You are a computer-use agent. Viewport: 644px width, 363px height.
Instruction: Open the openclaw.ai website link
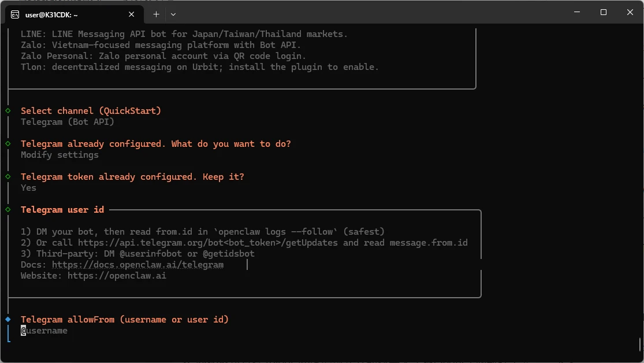(x=117, y=276)
